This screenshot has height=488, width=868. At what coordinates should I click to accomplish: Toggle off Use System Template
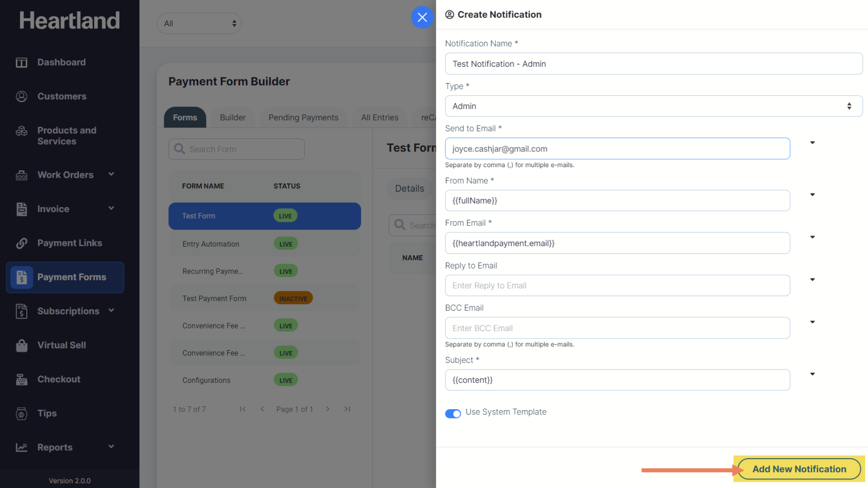coord(453,413)
